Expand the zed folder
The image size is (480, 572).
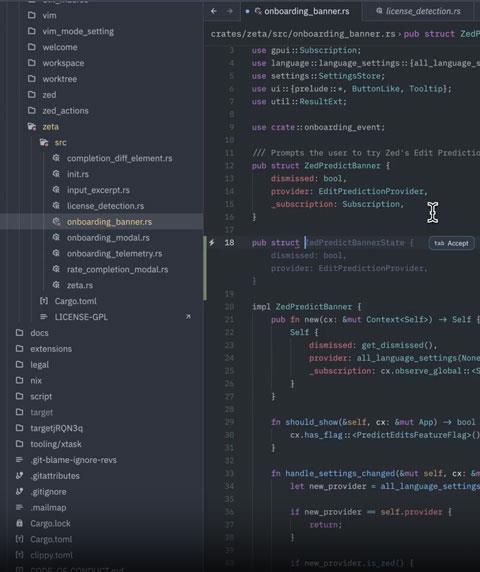[x=49, y=95]
